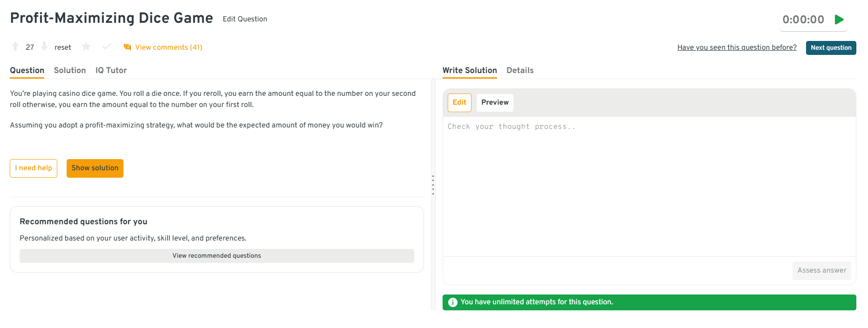Favorite the question with star icon
The width and height of the screenshot is (868, 328).
(x=86, y=47)
